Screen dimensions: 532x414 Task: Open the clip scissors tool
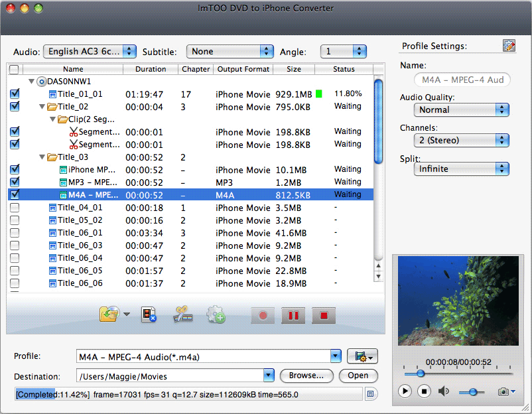(x=183, y=314)
